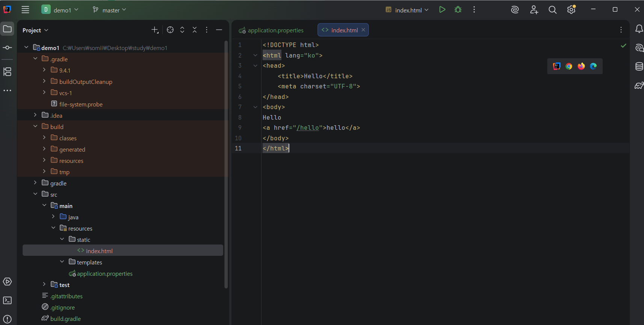The width and height of the screenshot is (644, 325).
Task: Open the demo1 project dropdown
Action: [x=60, y=10]
